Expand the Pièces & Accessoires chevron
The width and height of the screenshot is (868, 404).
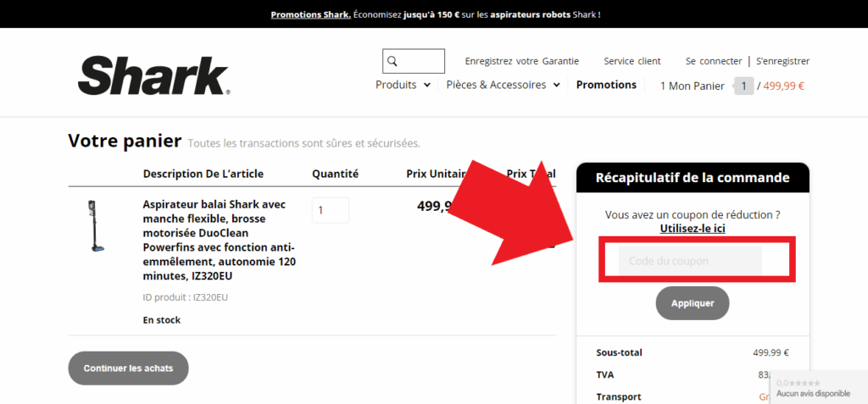(x=556, y=86)
